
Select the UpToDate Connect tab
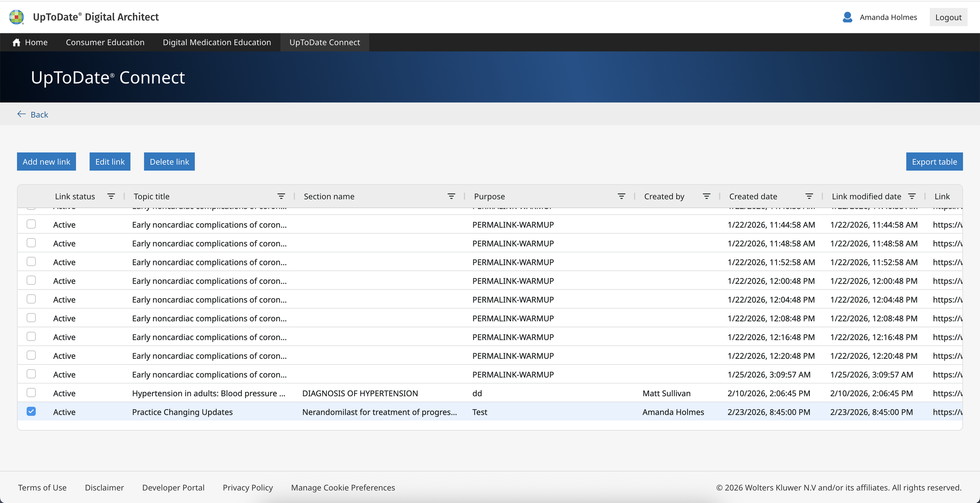(325, 42)
